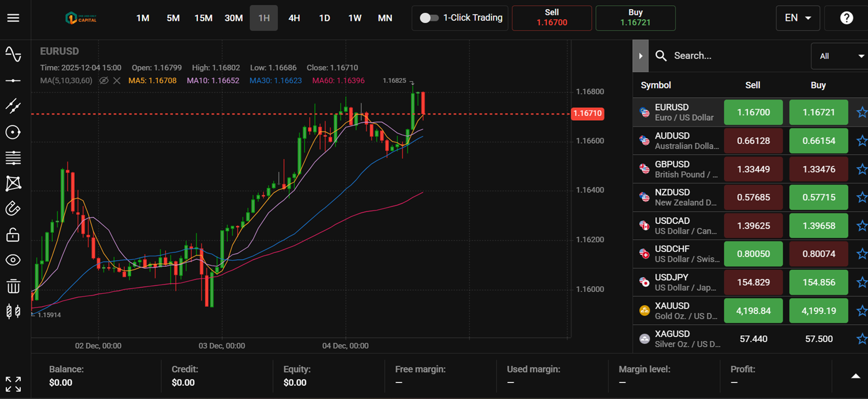Click the top Sell 1.16700 button
This screenshot has width=868, height=399.
coord(552,18)
